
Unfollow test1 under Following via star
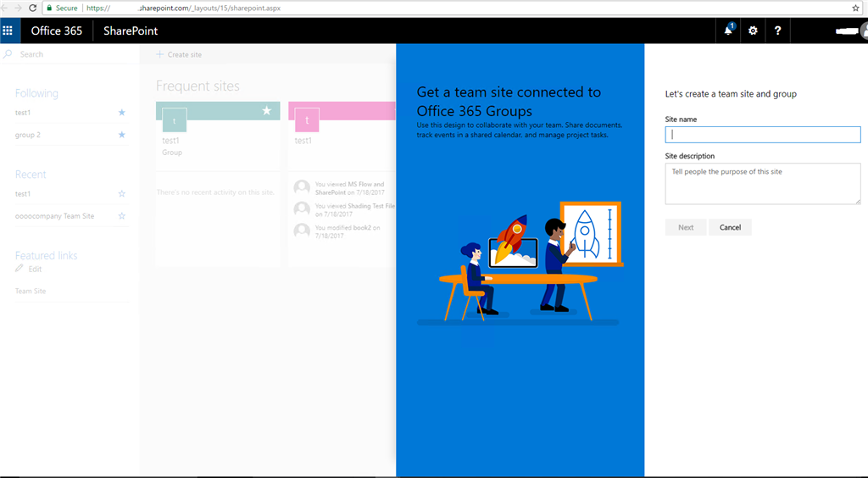pos(122,113)
